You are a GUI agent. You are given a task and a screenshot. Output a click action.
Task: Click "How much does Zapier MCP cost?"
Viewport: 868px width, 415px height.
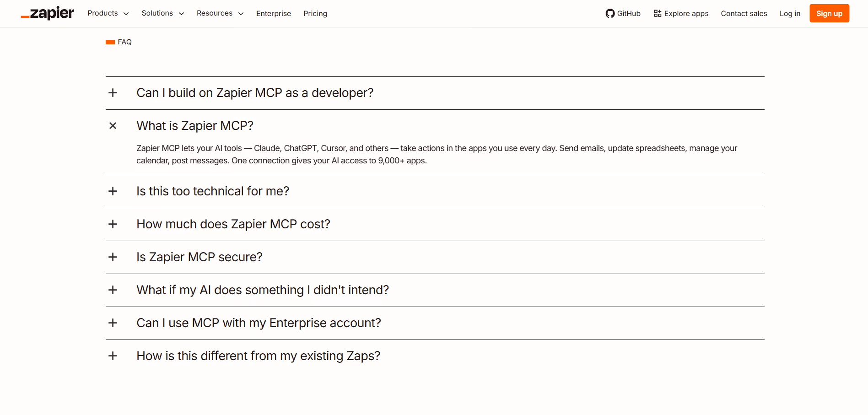(233, 224)
